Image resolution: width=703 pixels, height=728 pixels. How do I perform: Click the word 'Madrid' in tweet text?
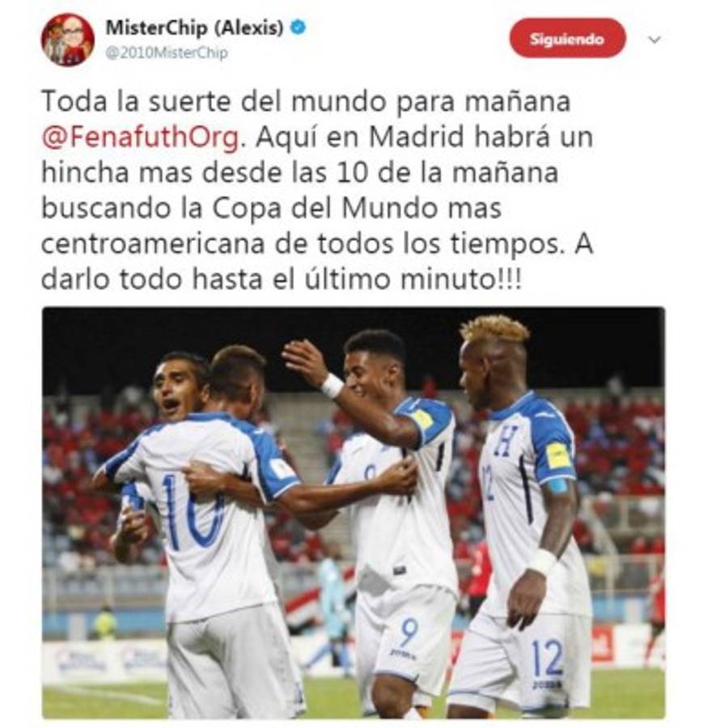(x=417, y=137)
